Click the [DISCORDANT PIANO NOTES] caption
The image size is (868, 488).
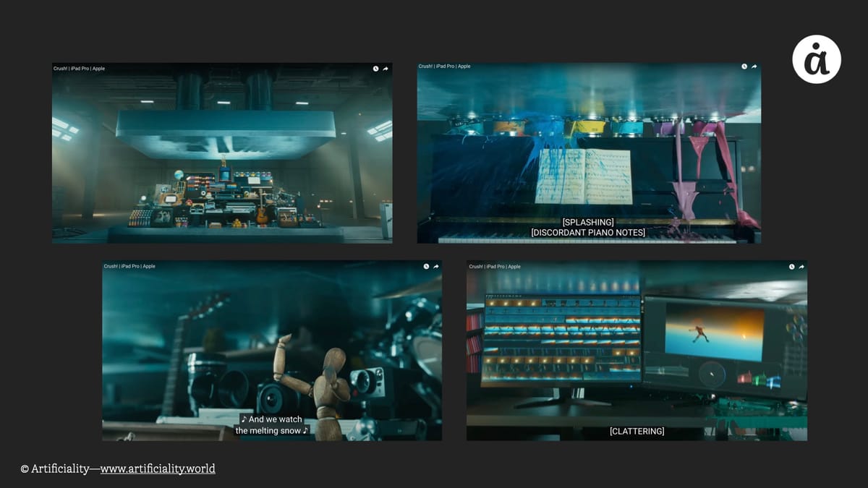[588, 233]
